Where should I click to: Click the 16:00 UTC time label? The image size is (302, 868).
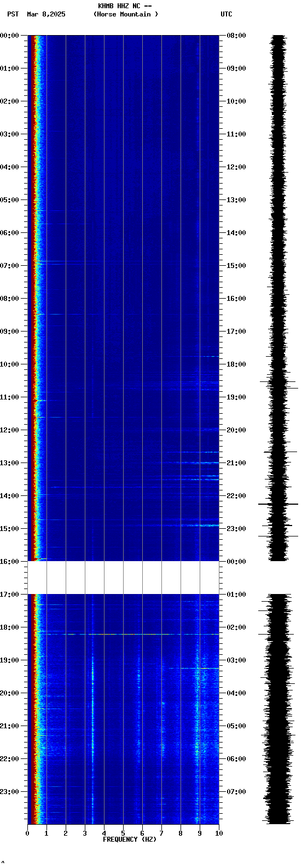tap(236, 299)
